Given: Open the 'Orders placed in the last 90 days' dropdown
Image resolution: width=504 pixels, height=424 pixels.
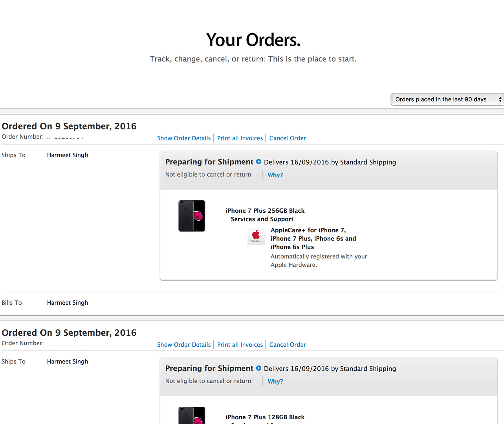Looking at the screenshot, I should (x=447, y=99).
